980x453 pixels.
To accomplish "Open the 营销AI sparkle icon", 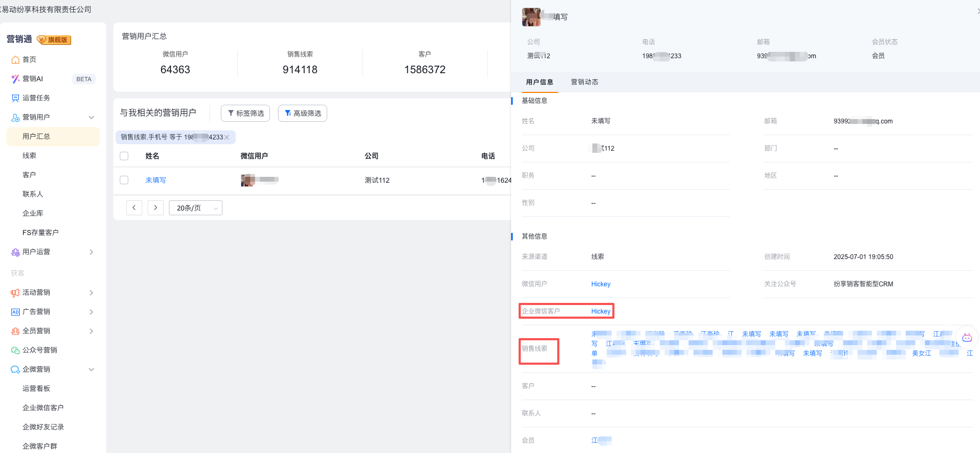I will [16, 79].
